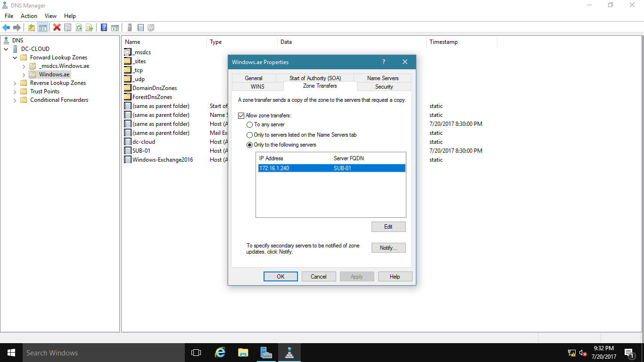Click the _msdcs zone icon in list
Image resolution: width=644 pixels, height=362 pixels.
tap(128, 52)
